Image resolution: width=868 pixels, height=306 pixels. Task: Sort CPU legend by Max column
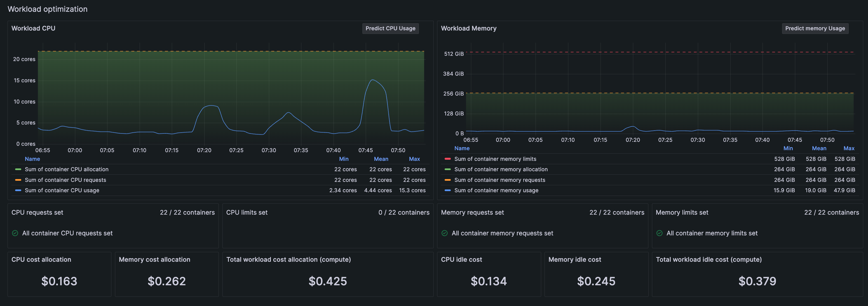(x=414, y=159)
